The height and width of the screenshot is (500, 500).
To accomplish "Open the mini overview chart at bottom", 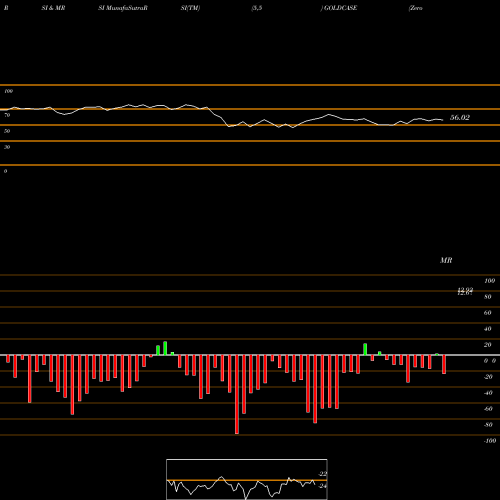I will click(x=247, y=479).
